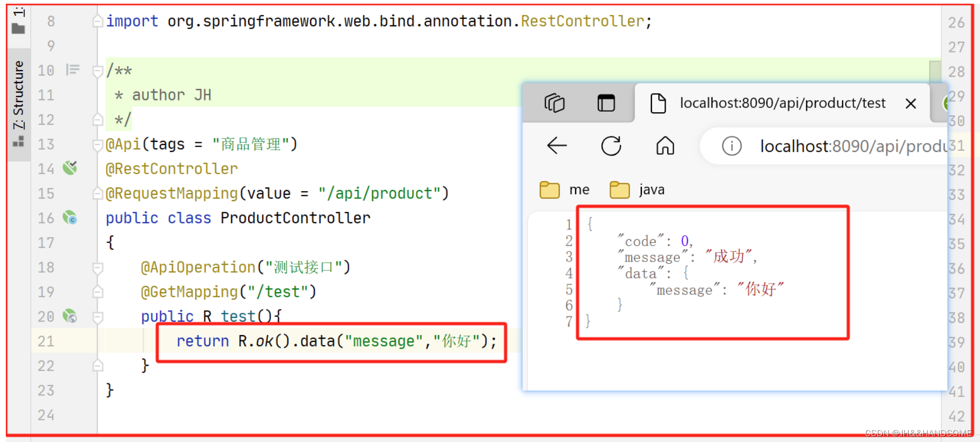Click the "author JH" comment text

(171, 95)
